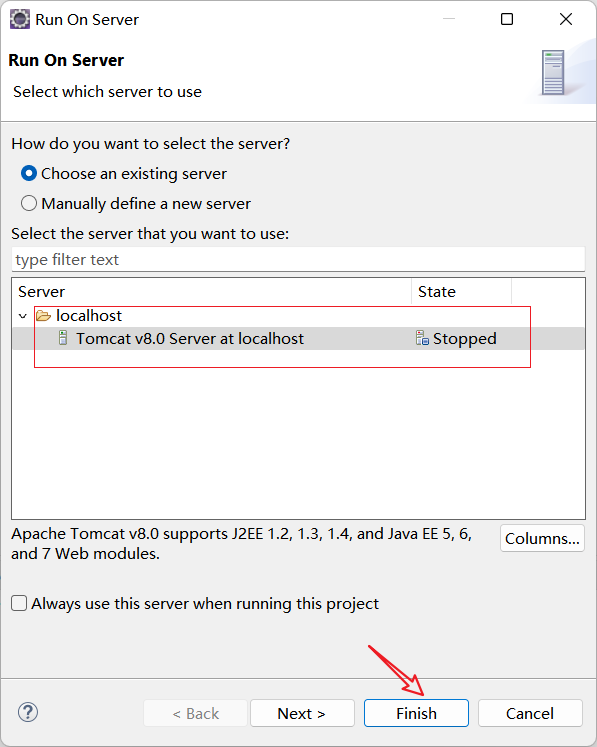Viewport: 597px width, 747px height.
Task: Click the server tower banner image
Action: pyautogui.click(x=553, y=73)
